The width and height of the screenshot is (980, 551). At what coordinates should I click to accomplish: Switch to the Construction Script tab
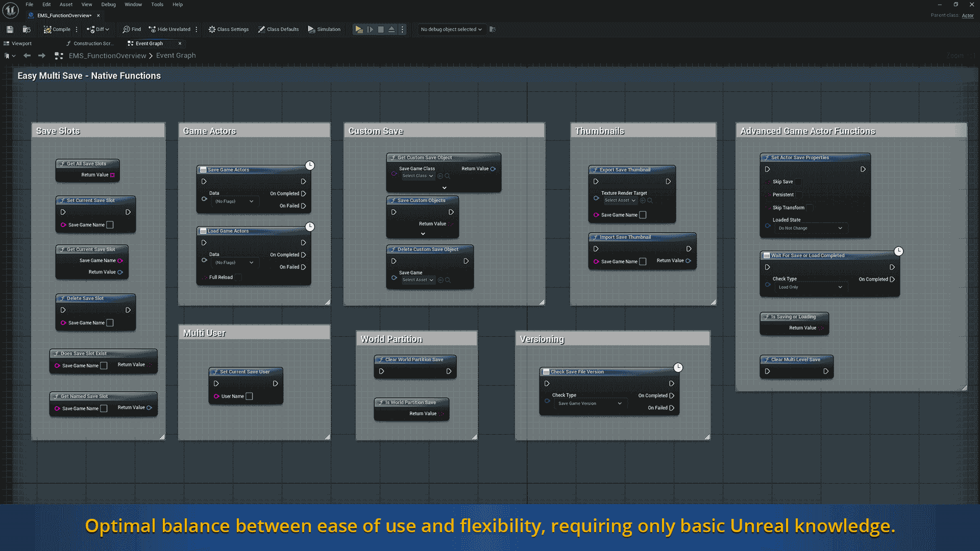89,44
